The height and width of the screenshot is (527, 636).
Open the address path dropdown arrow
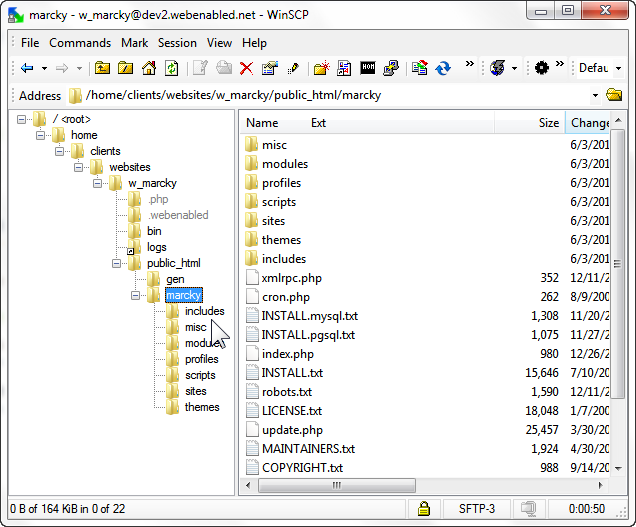click(x=595, y=96)
